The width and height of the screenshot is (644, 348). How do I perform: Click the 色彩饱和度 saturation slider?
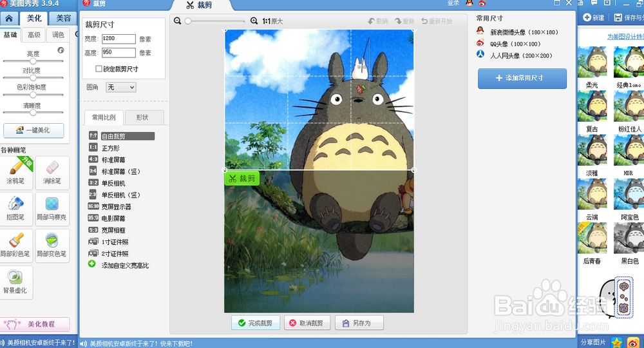33,95
